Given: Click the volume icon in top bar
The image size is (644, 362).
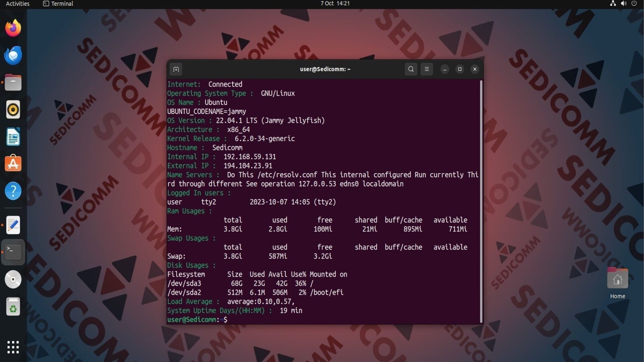Looking at the screenshot, I should (x=624, y=3).
